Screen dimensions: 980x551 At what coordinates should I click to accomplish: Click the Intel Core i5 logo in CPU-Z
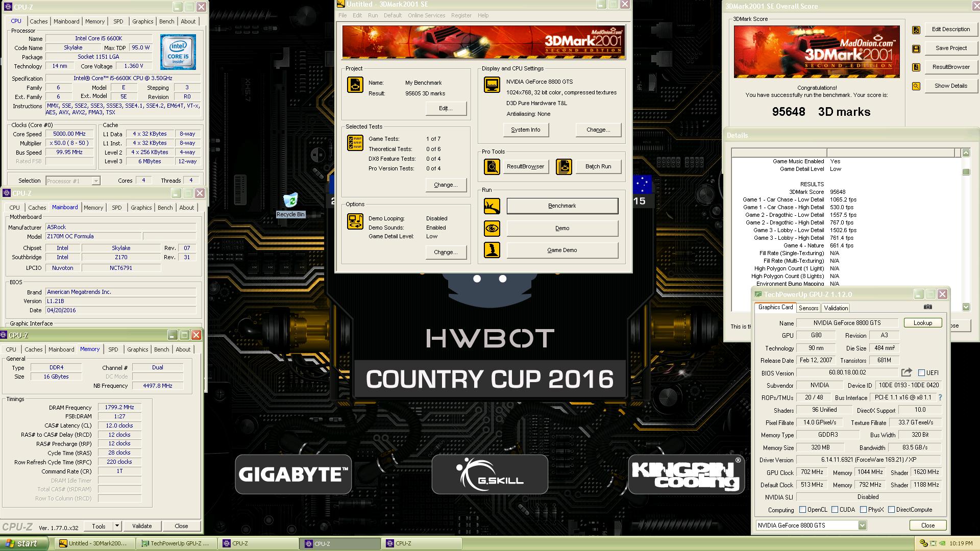click(178, 52)
